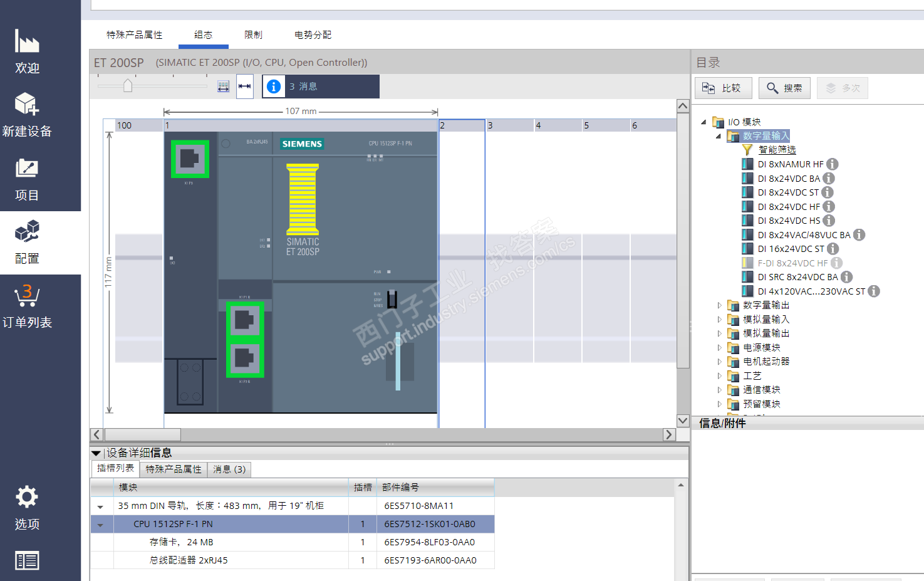The height and width of the screenshot is (581, 924).
Task: Expand the 模拟量输入 folder
Action: pyautogui.click(x=719, y=320)
